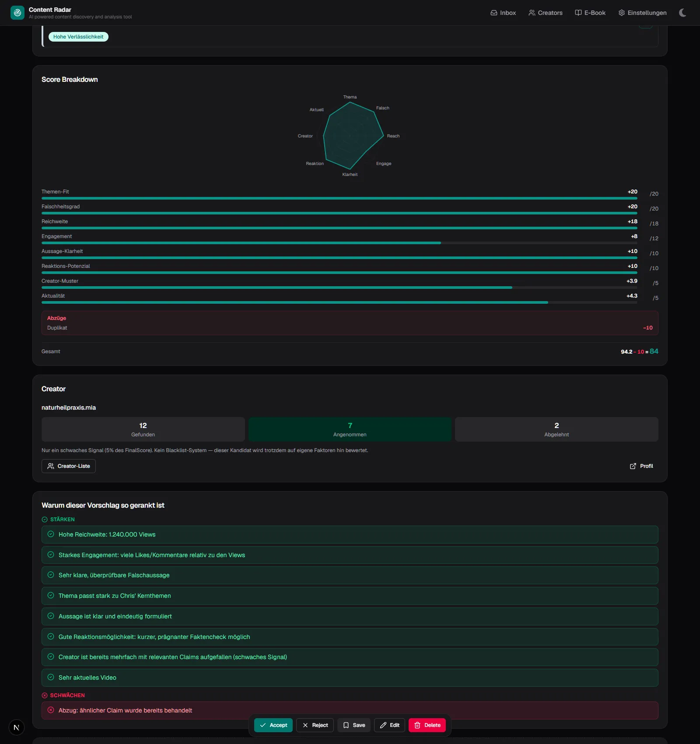This screenshot has width=700, height=744.
Task: Click the Creators people icon in header
Action: 532,13
